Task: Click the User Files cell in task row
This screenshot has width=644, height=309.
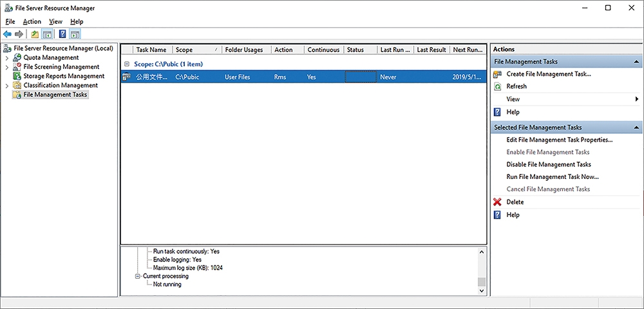Action: [x=238, y=77]
